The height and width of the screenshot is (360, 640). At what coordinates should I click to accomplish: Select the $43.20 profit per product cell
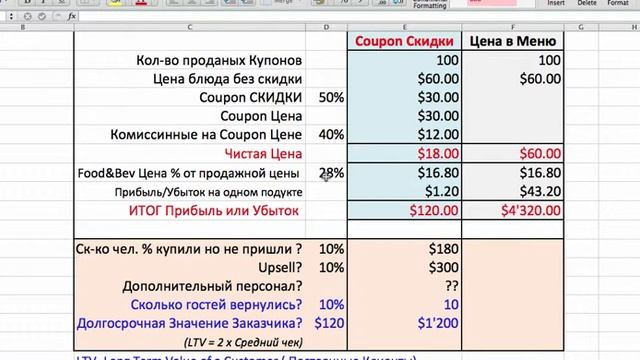[x=513, y=191]
